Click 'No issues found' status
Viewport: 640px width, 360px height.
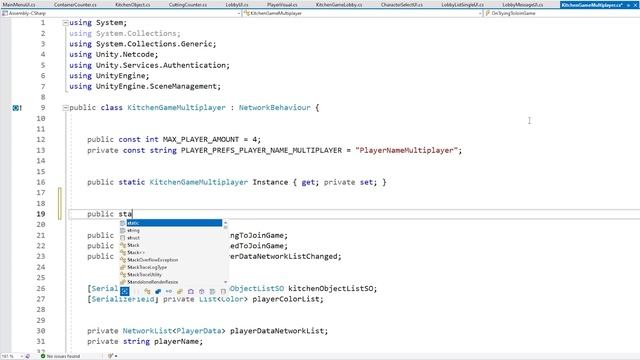point(63,356)
